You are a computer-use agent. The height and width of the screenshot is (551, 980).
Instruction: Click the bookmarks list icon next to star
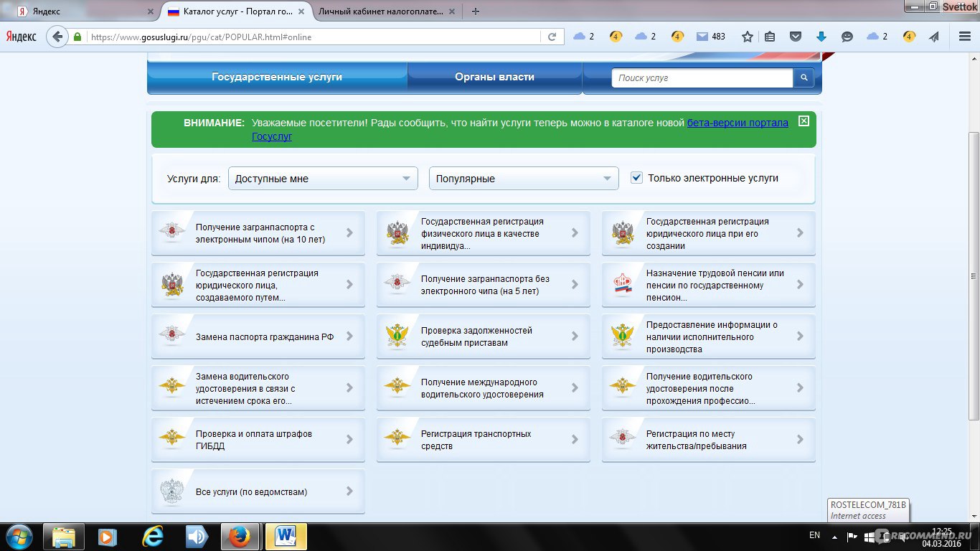770,37
